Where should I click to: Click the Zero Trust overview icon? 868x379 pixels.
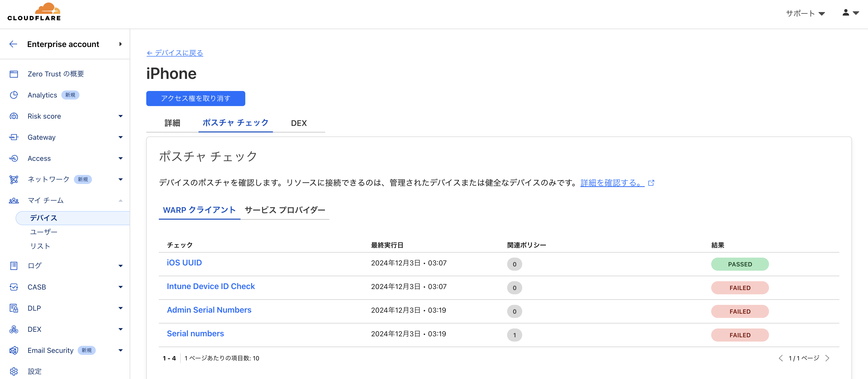[14, 74]
